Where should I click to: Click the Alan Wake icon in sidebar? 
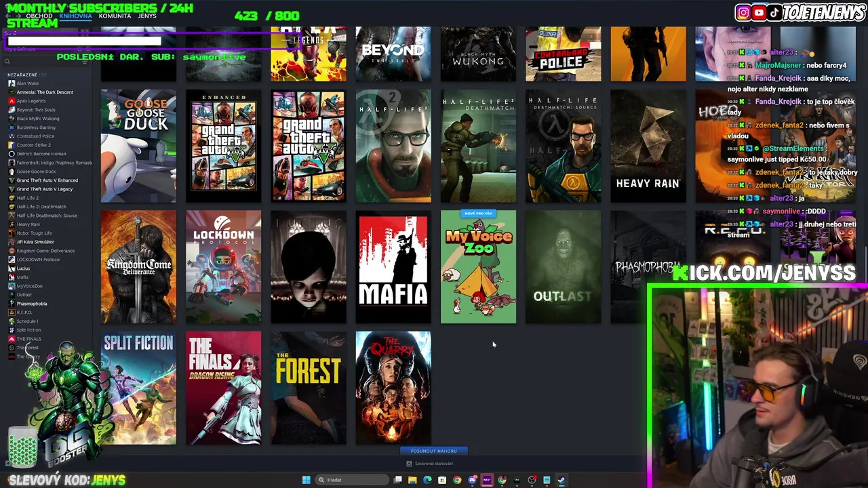click(x=12, y=83)
